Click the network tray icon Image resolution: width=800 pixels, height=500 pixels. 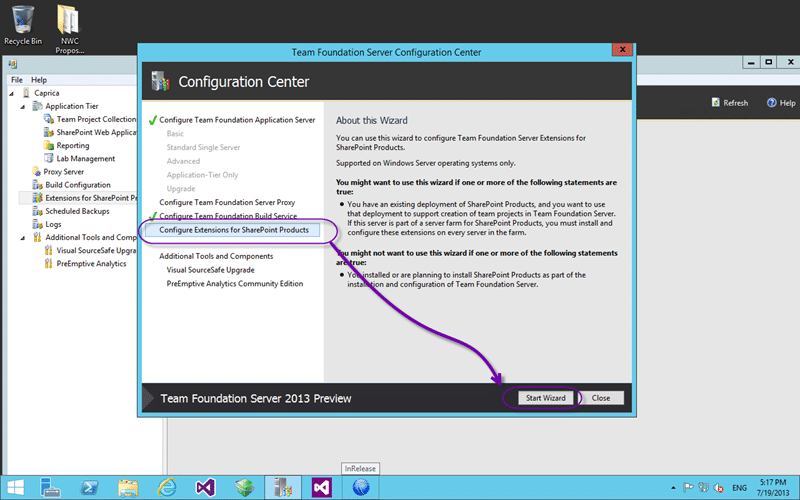pos(704,488)
